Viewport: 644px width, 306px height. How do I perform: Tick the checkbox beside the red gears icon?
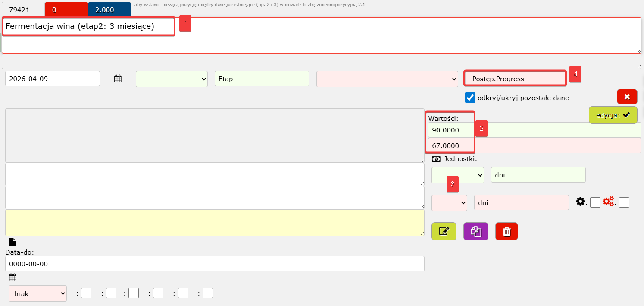(x=624, y=202)
